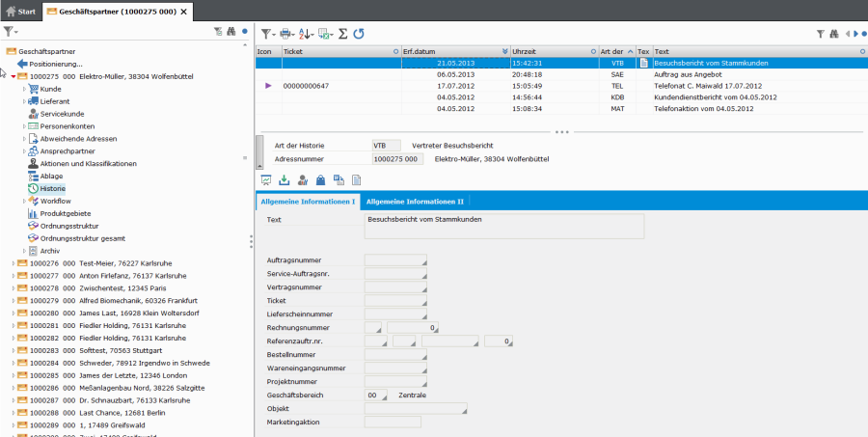
Task: Switch to the Start tab
Action: [21, 11]
